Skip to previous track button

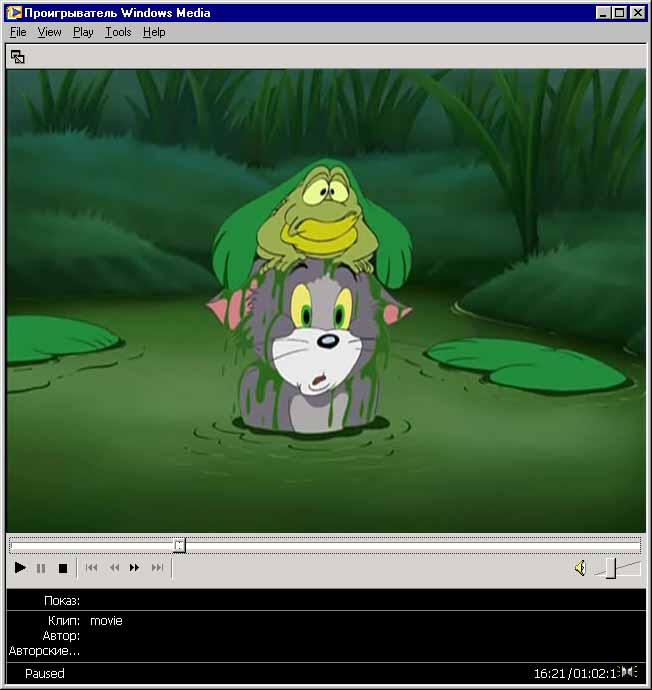point(92,568)
